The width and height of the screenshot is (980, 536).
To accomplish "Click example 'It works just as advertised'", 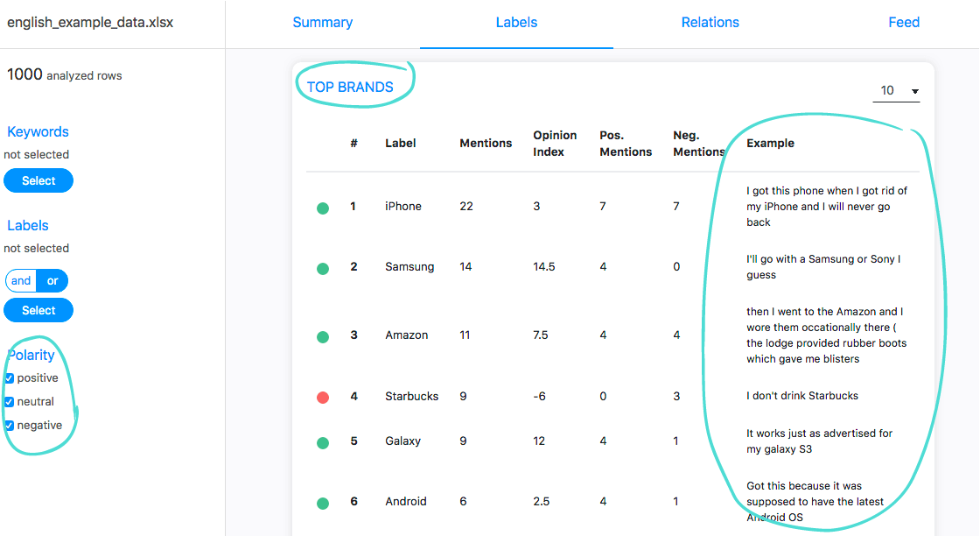I will point(819,441).
